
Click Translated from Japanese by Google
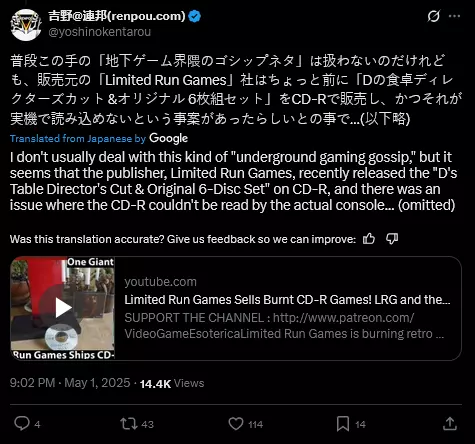point(99,138)
